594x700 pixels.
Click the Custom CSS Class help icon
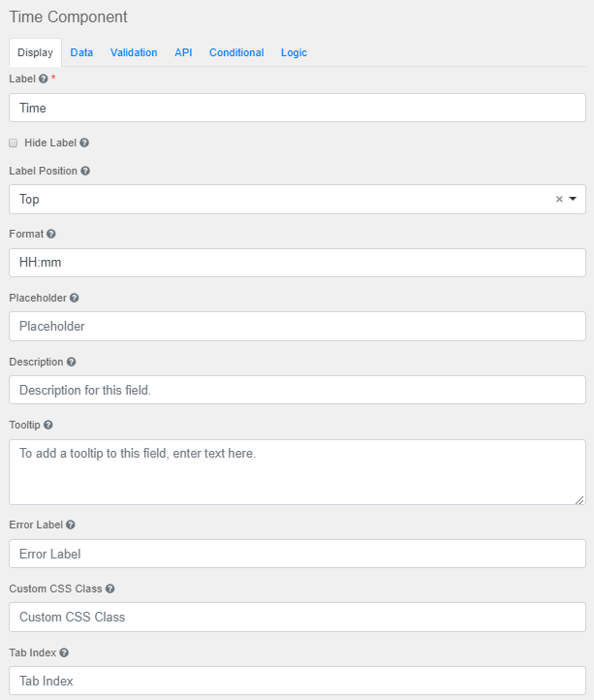coord(110,589)
